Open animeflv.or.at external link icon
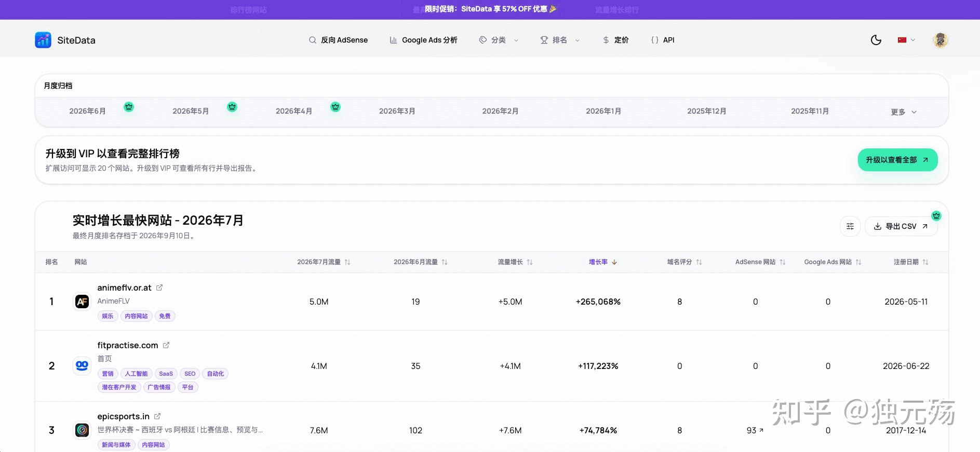This screenshot has height=452, width=980. click(x=159, y=287)
